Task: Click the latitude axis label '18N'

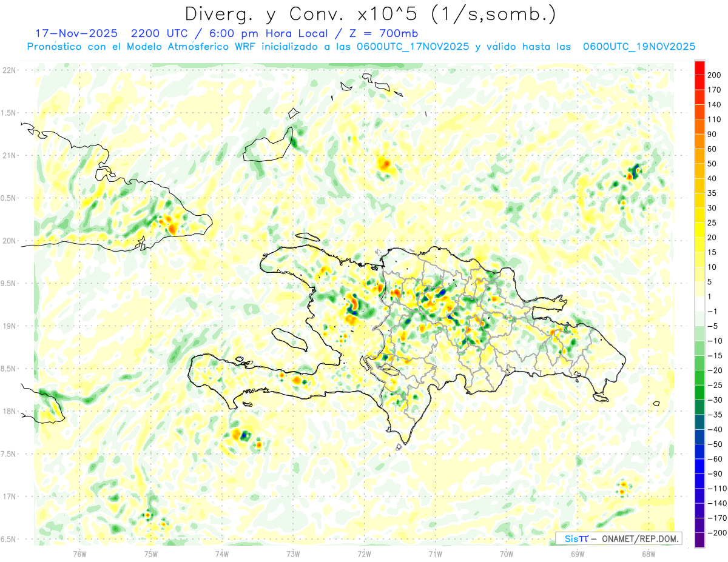Action: [9, 411]
